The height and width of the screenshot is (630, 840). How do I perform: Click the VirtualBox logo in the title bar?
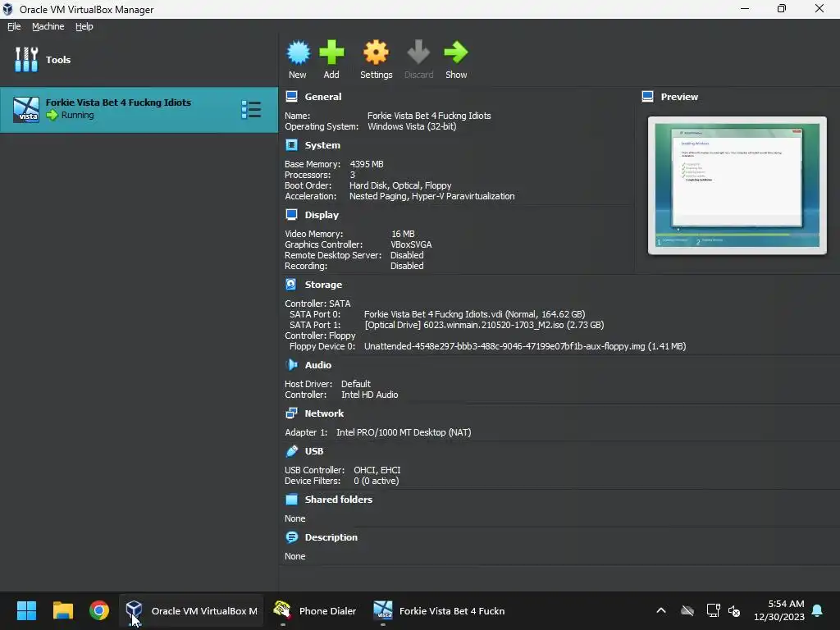pos(8,9)
